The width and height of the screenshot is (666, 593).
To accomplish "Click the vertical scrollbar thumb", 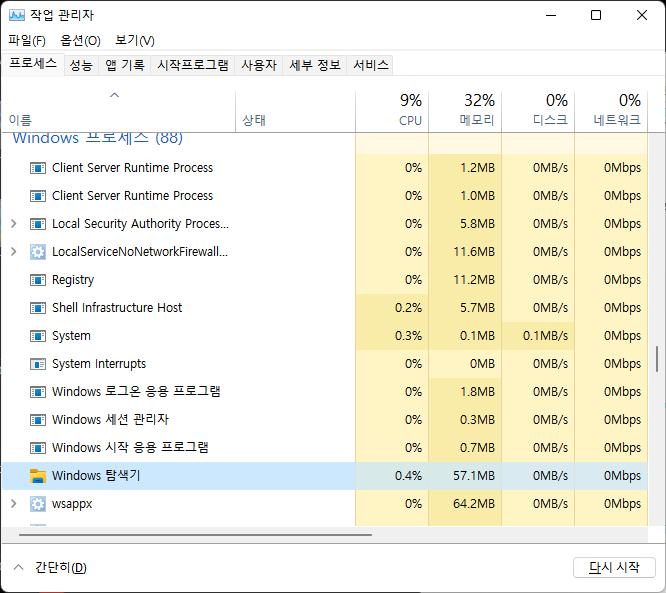I will tap(657, 359).
